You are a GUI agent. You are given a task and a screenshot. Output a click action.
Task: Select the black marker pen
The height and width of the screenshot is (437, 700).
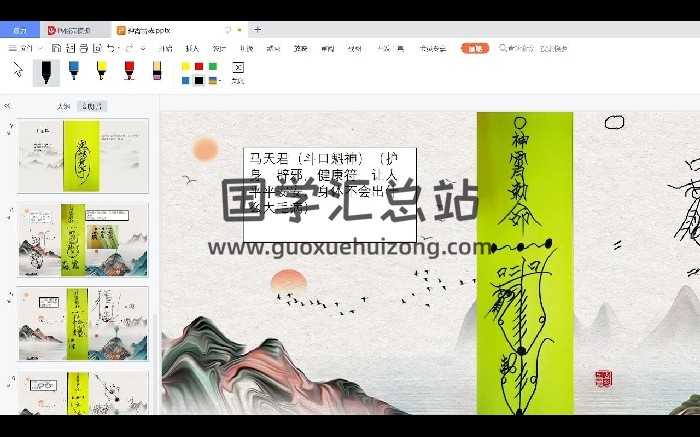coord(46,71)
